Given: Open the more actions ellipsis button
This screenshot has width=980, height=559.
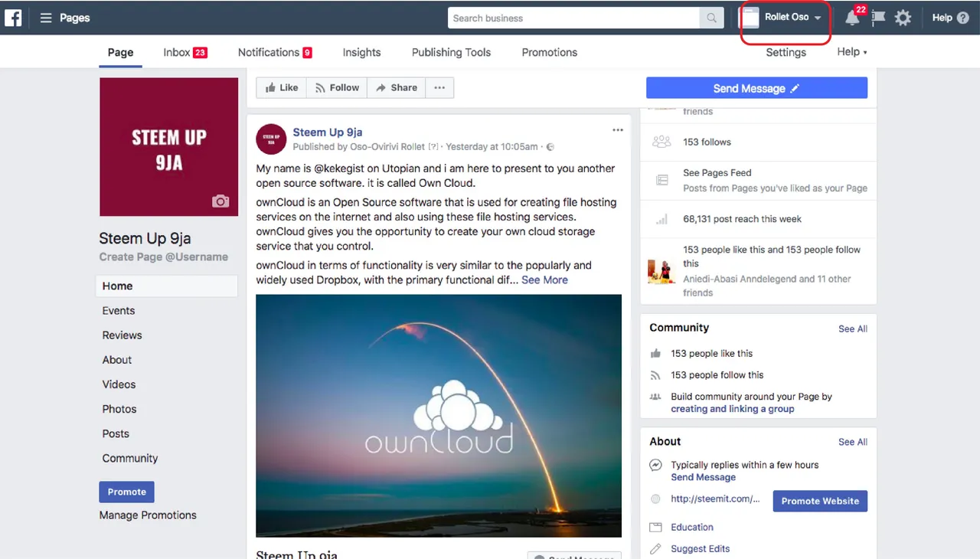Looking at the screenshot, I should pyautogui.click(x=439, y=88).
